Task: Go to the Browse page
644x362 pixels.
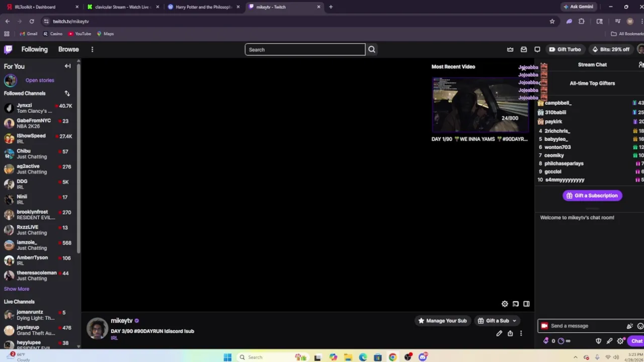Action: pos(68,49)
